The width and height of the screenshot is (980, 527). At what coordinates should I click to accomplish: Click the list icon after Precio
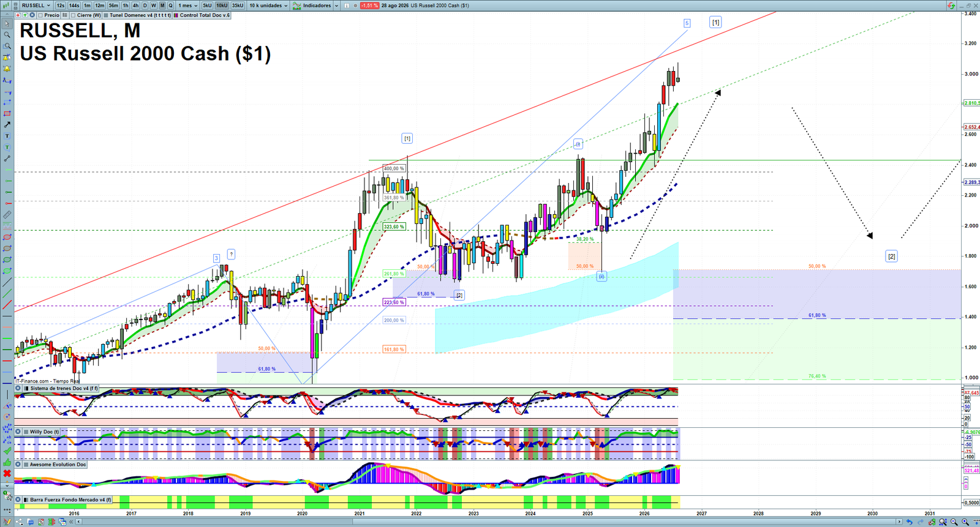65,15
